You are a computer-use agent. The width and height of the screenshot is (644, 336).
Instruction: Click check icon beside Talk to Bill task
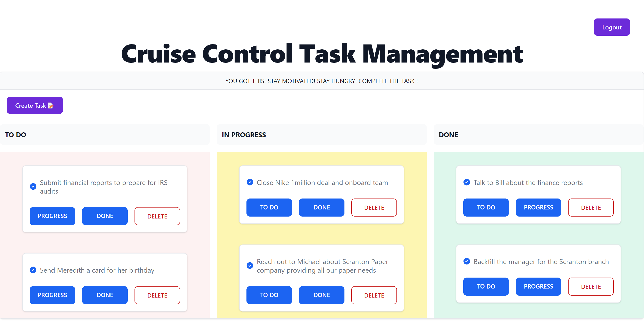click(x=467, y=182)
